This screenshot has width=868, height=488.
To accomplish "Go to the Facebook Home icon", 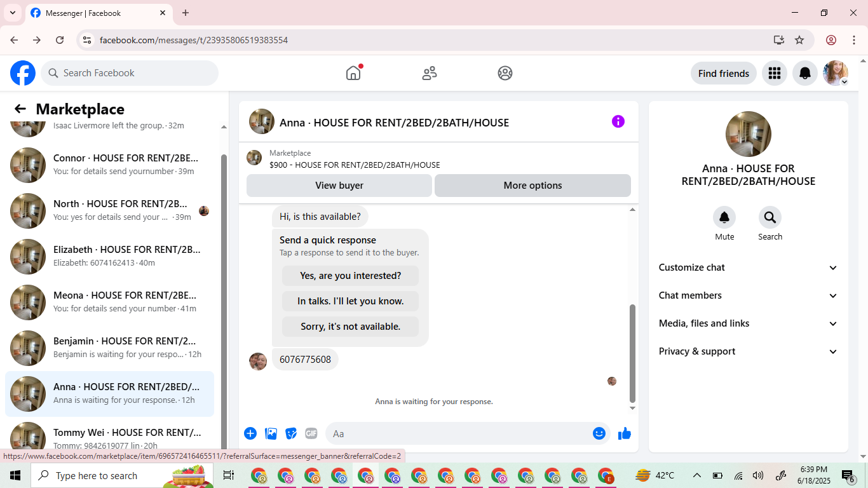I will coord(353,73).
